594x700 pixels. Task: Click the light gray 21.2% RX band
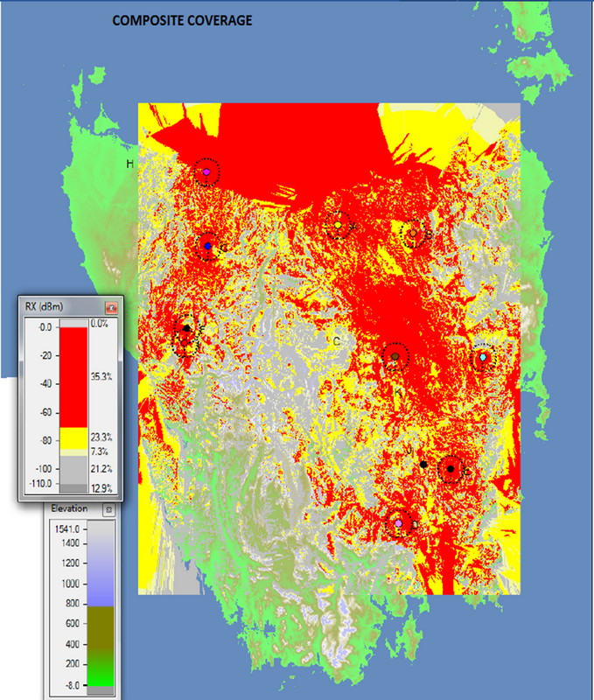[x=73, y=468]
